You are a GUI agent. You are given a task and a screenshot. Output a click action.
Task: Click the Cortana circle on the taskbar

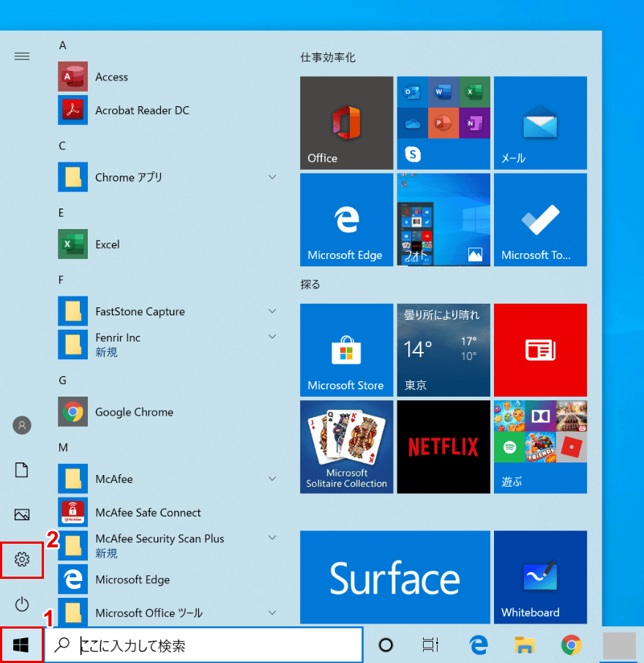coord(386,645)
